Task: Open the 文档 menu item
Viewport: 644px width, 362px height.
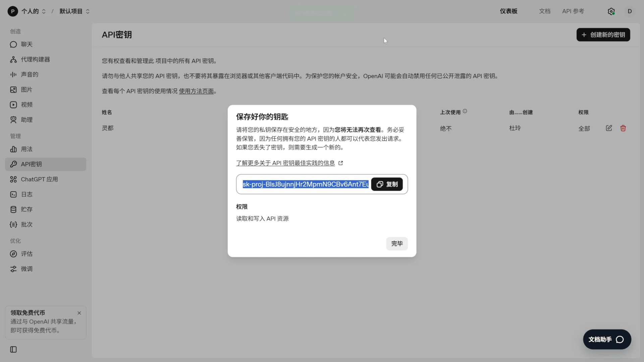Action: [x=545, y=11]
